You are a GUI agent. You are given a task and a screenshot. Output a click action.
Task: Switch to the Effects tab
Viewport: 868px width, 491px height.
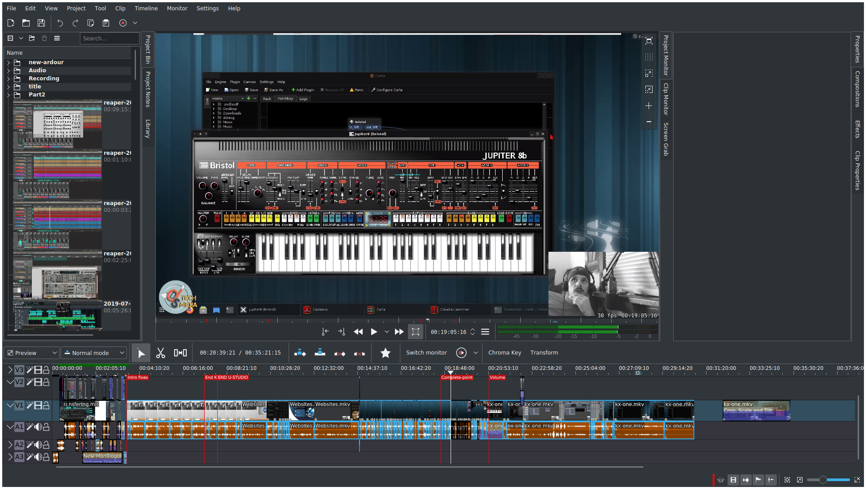coord(857,129)
